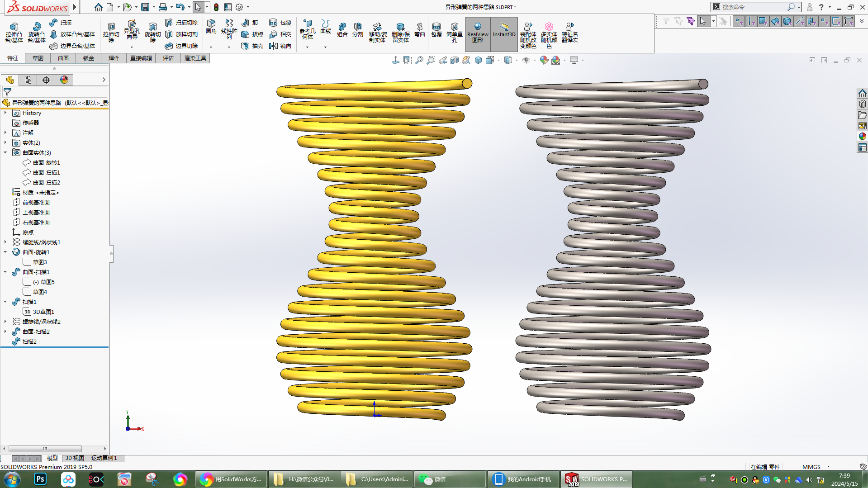Open the edit appearance color tool
This screenshot has width=868, height=488.
544,60
